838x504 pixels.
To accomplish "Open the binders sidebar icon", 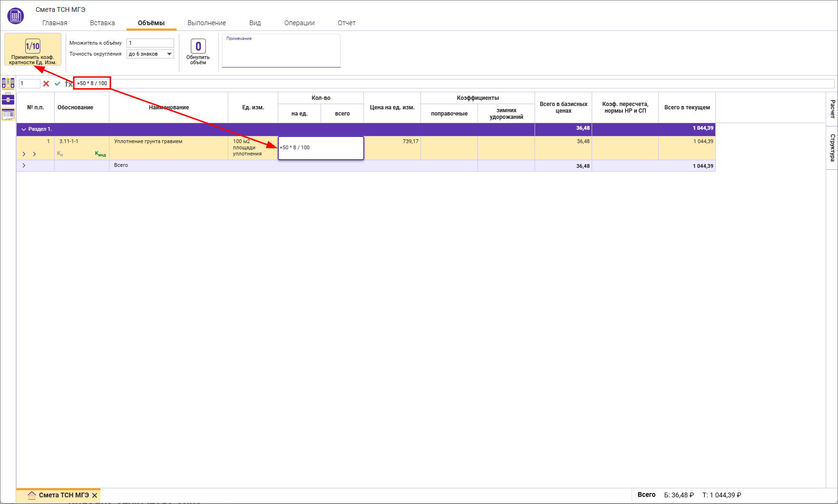I will click(8, 84).
